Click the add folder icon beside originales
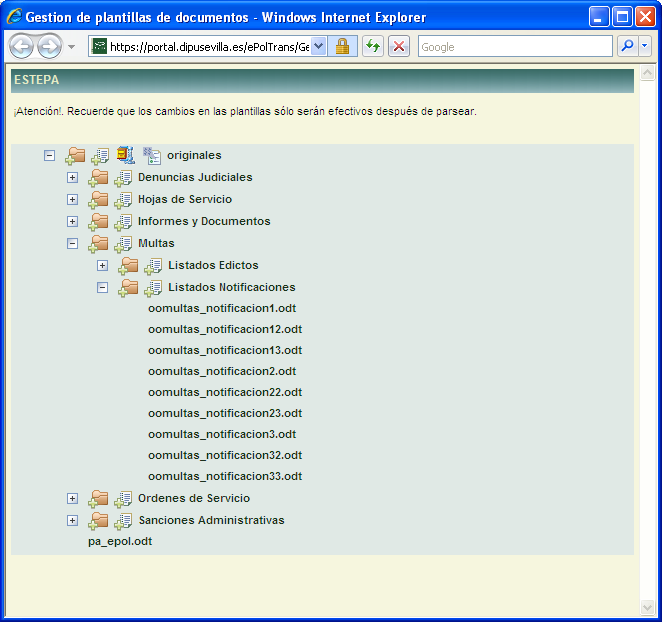The height and width of the screenshot is (622, 662). click(75, 155)
